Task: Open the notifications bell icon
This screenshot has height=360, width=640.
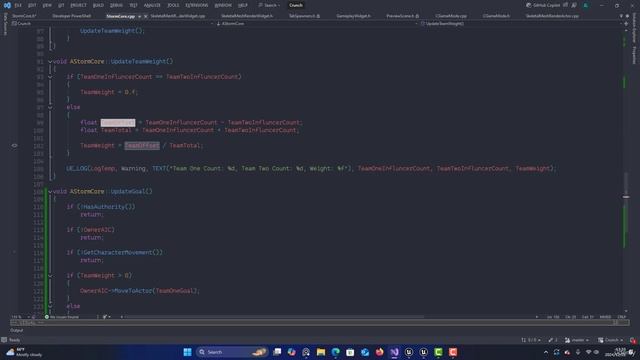Action: pos(633,340)
